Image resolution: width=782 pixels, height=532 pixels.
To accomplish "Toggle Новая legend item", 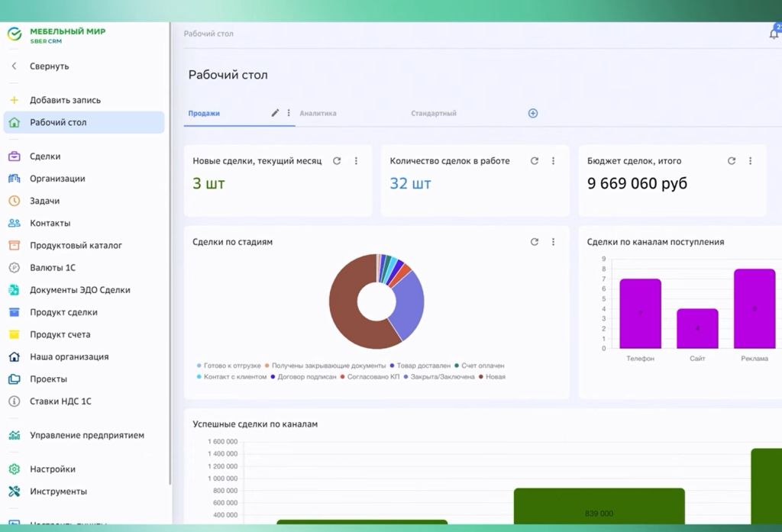I will [493, 376].
